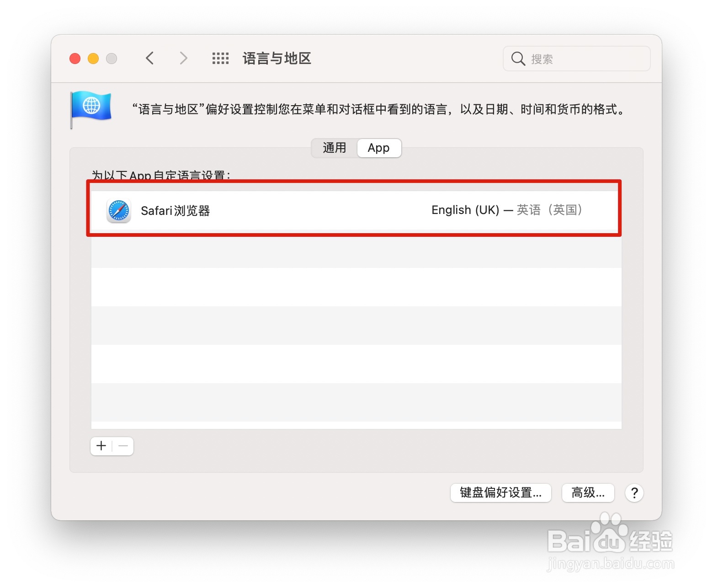Screen dimensions: 713x588
Task: Minimize window with the yellow button
Action: pyautogui.click(x=93, y=59)
